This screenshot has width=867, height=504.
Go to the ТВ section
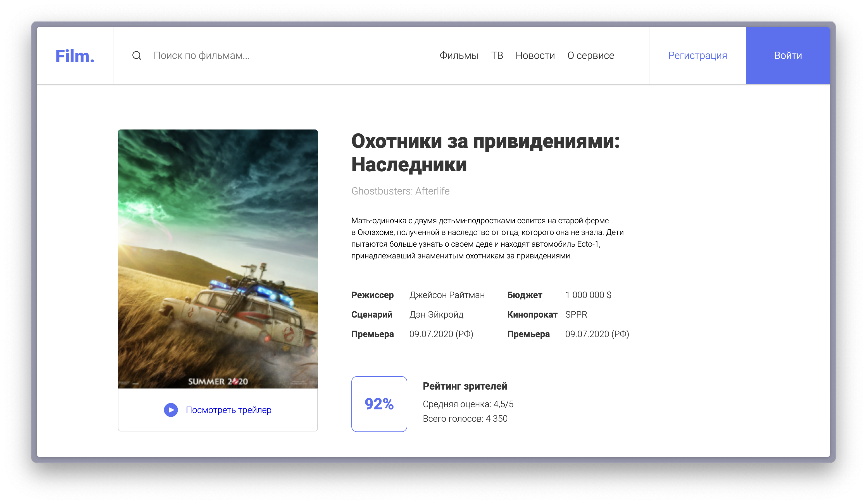(x=497, y=55)
